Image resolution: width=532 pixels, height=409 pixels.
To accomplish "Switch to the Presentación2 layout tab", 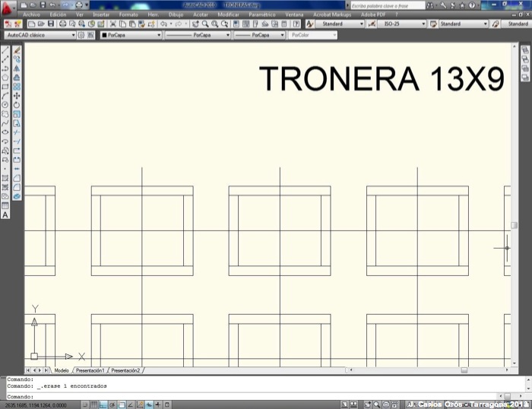I will click(125, 370).
